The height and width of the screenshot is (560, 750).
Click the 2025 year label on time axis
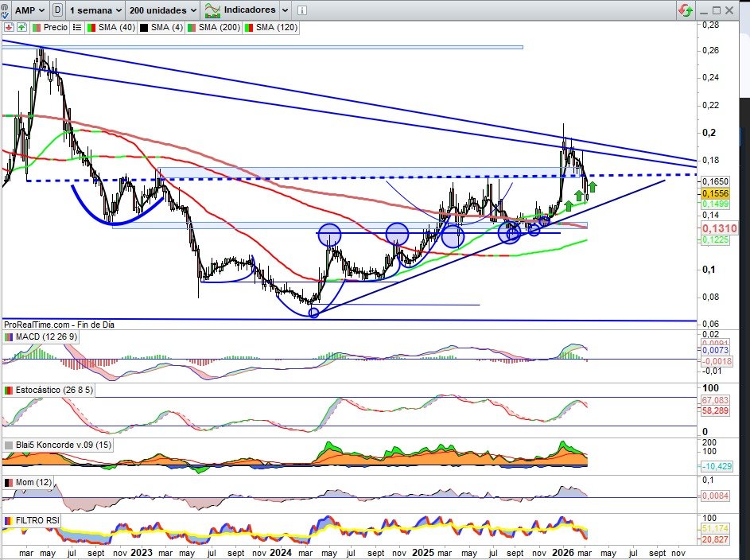pos(423,553)
